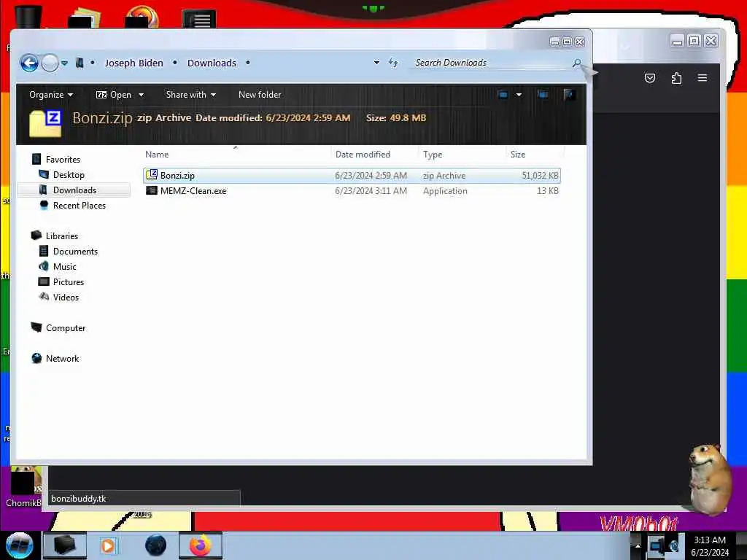The image size is (747, 560).
Task: Expand the Open button dropdown arrow
Action: [141, 95]
